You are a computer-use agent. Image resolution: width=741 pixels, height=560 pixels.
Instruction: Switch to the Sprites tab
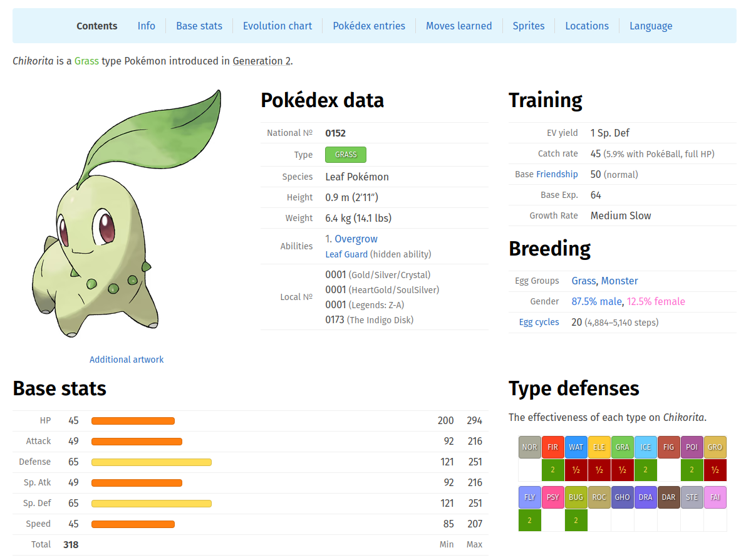click(x=528, y=26)
